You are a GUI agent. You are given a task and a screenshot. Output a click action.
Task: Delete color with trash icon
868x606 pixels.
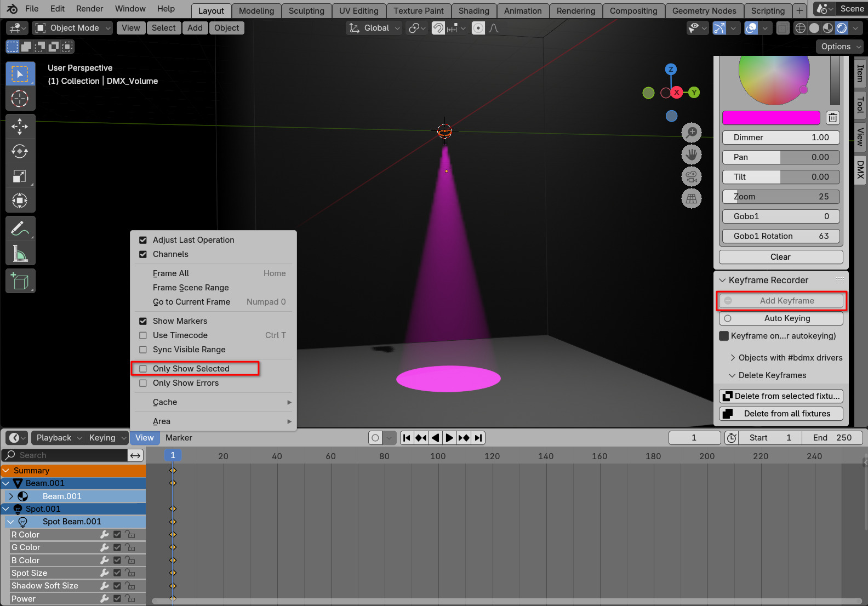click(832, 118)
